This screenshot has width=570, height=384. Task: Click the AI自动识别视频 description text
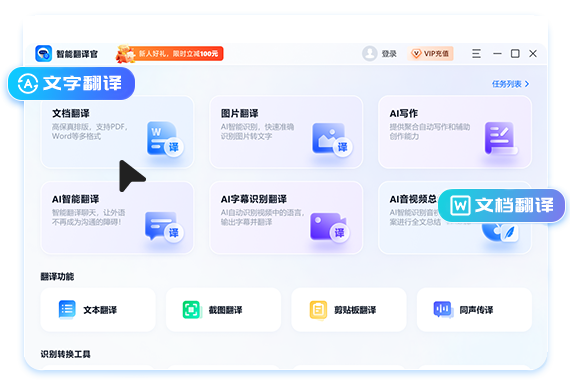coord(262,217)
